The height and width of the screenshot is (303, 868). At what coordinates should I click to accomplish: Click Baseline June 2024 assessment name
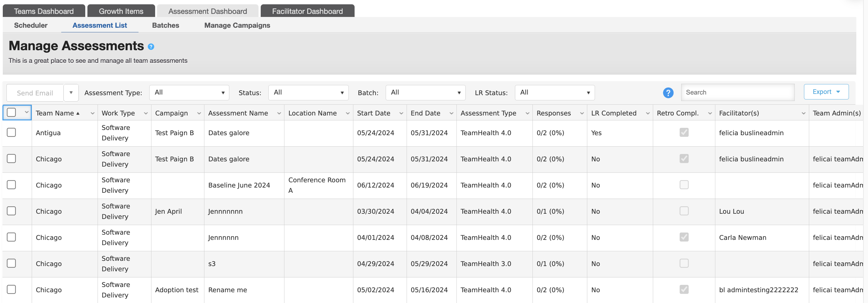coord(239,185)
